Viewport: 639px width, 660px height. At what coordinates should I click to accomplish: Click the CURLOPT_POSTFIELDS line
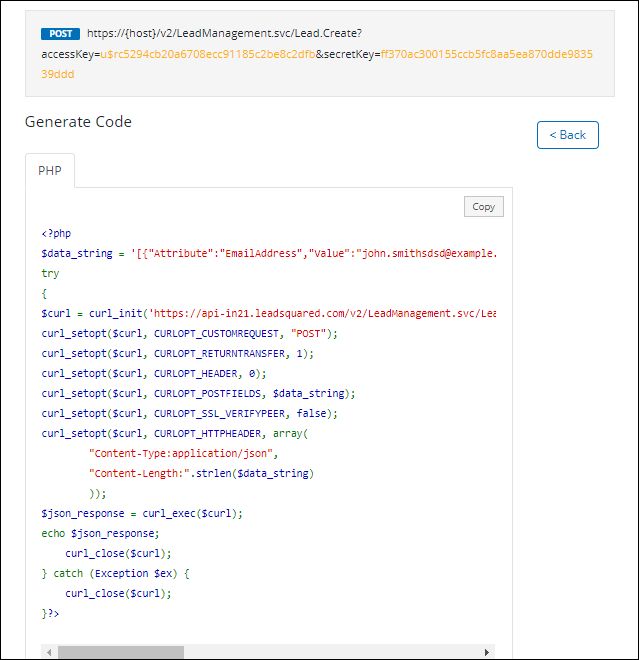(198, 393)
